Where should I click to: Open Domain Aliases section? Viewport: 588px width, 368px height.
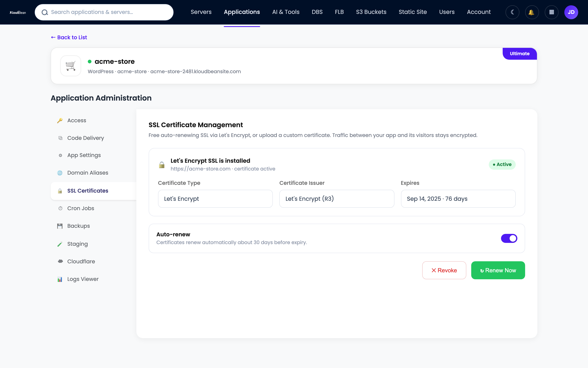point(88,173)
